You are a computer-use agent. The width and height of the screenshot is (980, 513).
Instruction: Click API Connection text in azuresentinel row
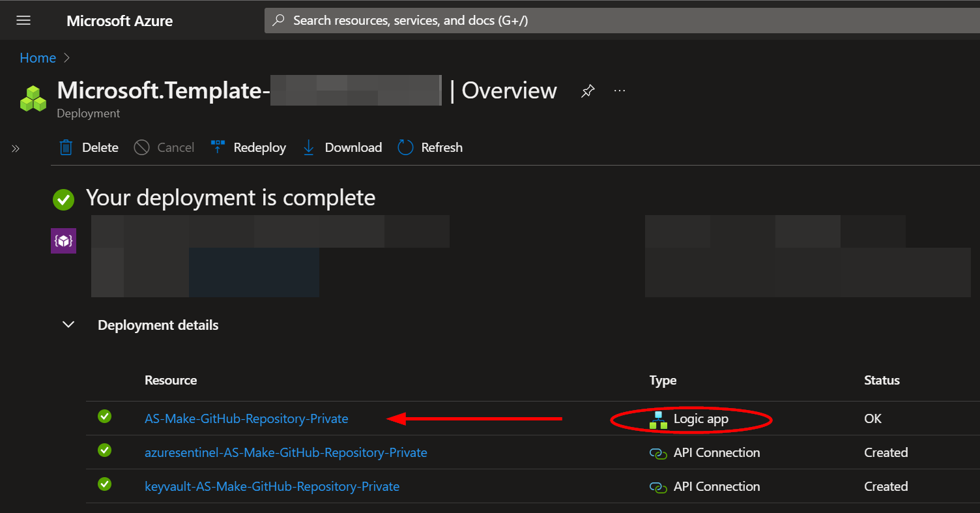coord(717,452)
